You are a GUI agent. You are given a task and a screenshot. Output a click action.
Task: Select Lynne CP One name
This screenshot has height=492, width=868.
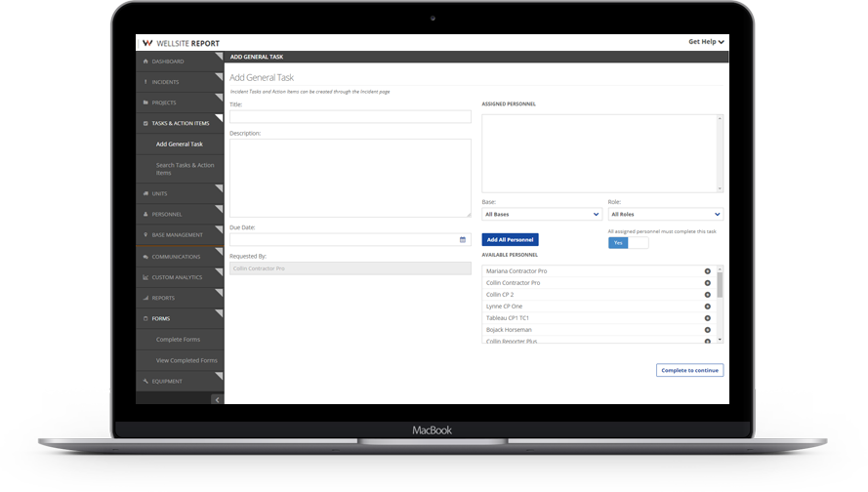click(x=505, y=307)
